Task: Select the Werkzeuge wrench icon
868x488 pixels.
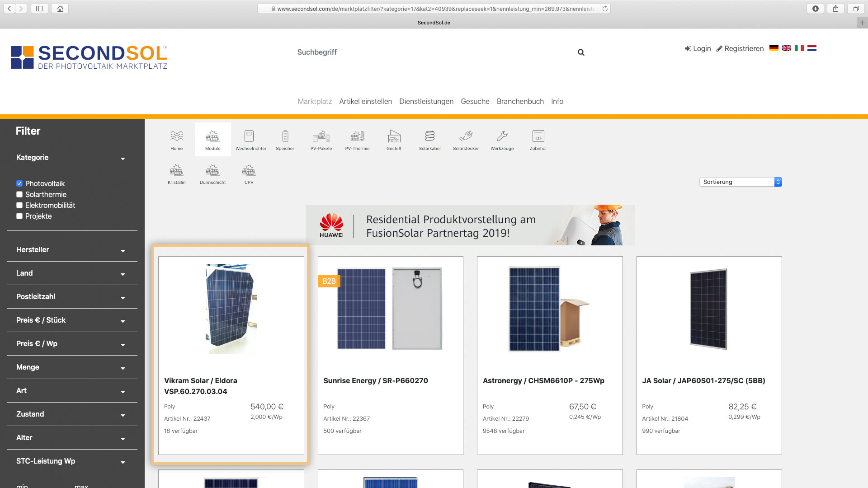Action: coord(502,139)
